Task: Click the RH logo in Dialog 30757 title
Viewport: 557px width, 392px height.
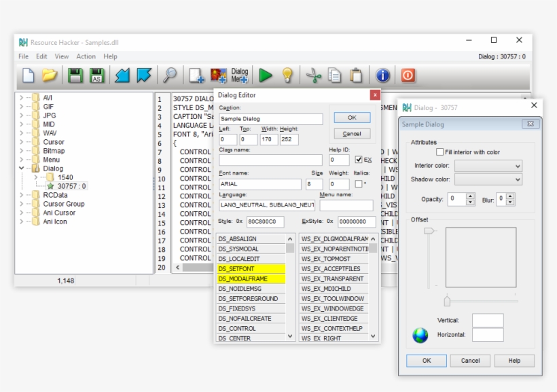Action: pyautogui.click(x=407, y=107)
